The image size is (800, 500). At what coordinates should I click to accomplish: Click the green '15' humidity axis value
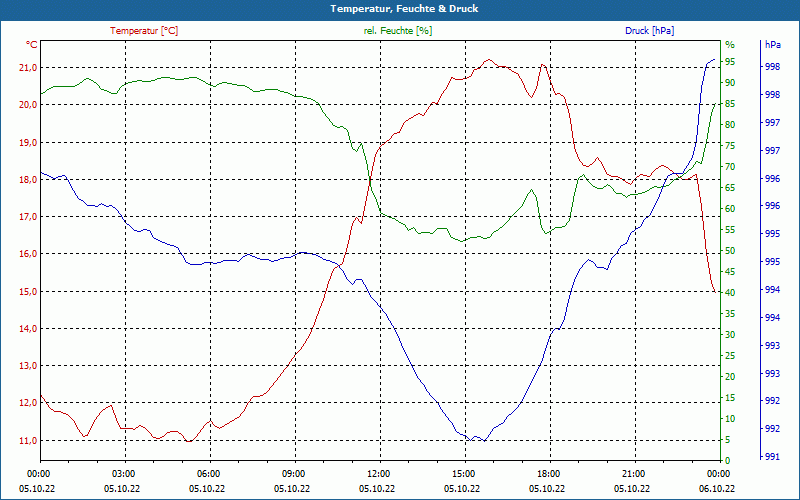point(730,398)
